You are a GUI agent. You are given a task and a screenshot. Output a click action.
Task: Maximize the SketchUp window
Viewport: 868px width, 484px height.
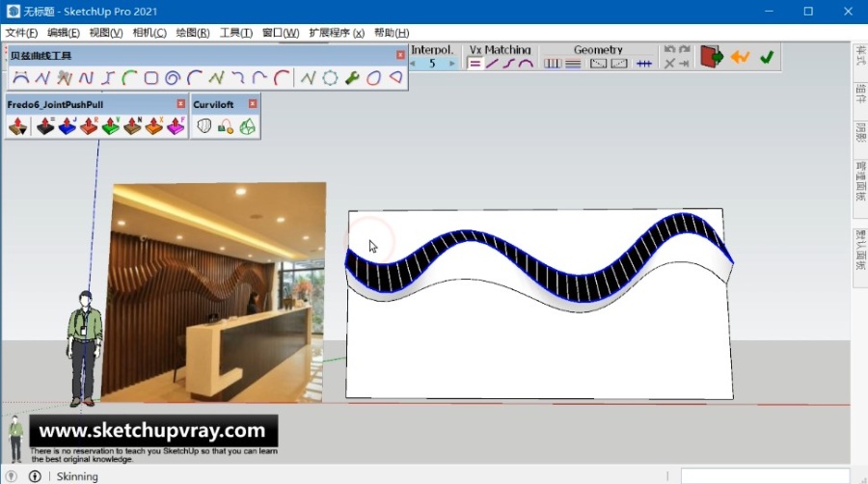(x=808, y=11)
